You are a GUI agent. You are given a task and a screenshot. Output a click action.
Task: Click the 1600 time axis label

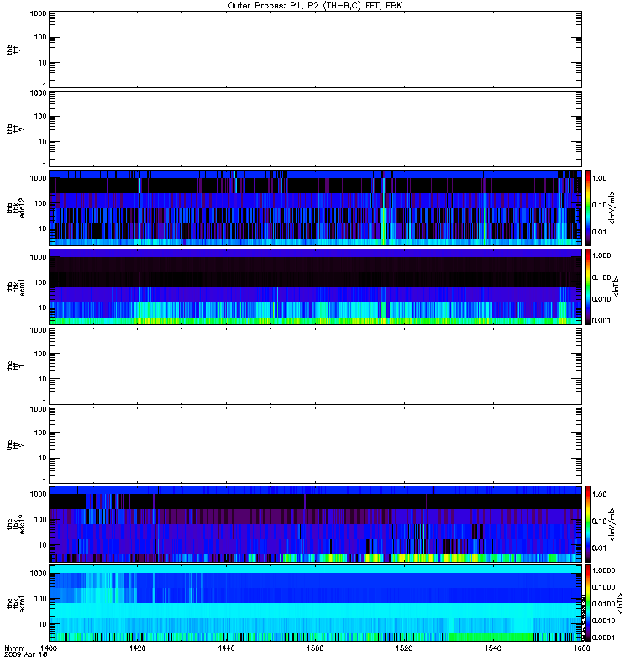[x=581, y=648]
